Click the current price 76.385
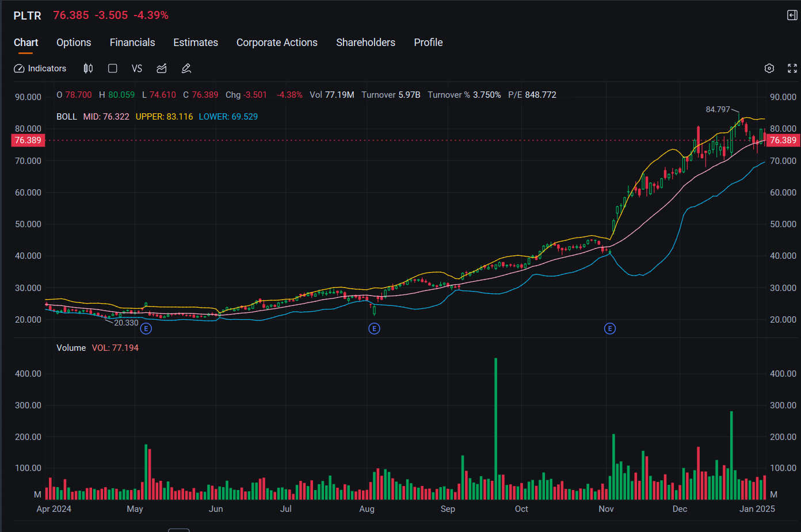Screen dimensions: 801x532 pos(71,16)
